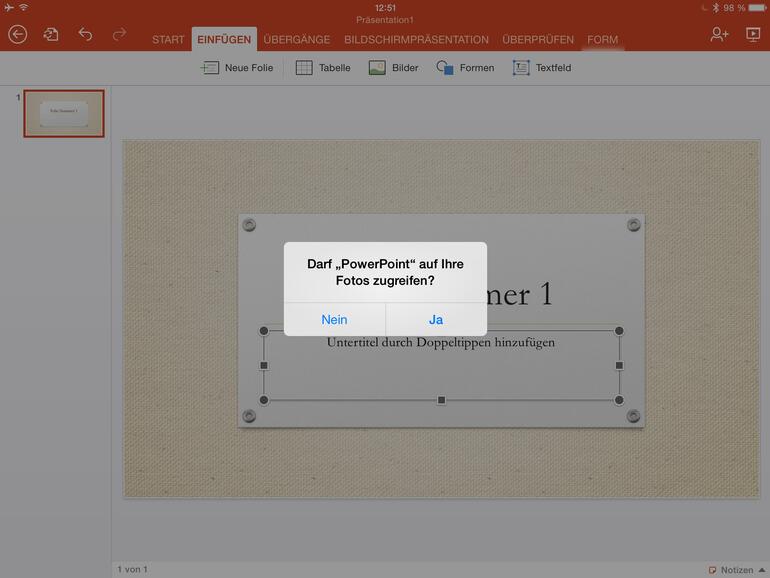
Task: Expand the Notizen notes panel
Action: pyautogui.click(x=737, y=570)
